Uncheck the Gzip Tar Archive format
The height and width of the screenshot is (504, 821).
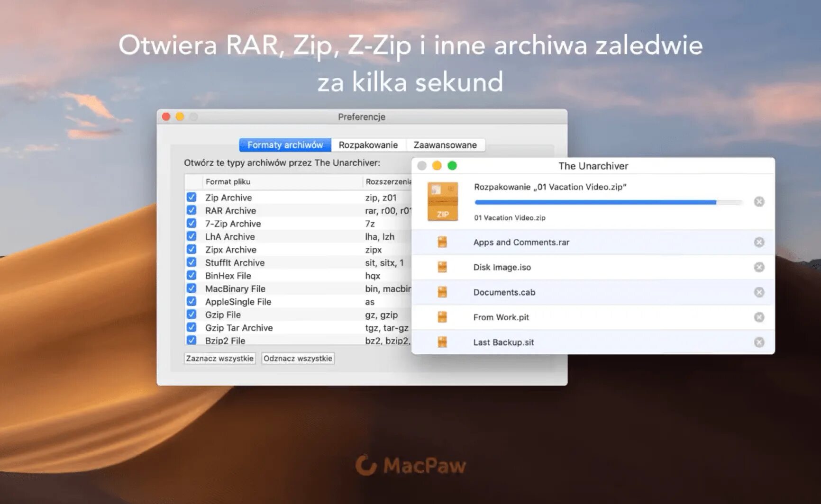pos(192,327)
